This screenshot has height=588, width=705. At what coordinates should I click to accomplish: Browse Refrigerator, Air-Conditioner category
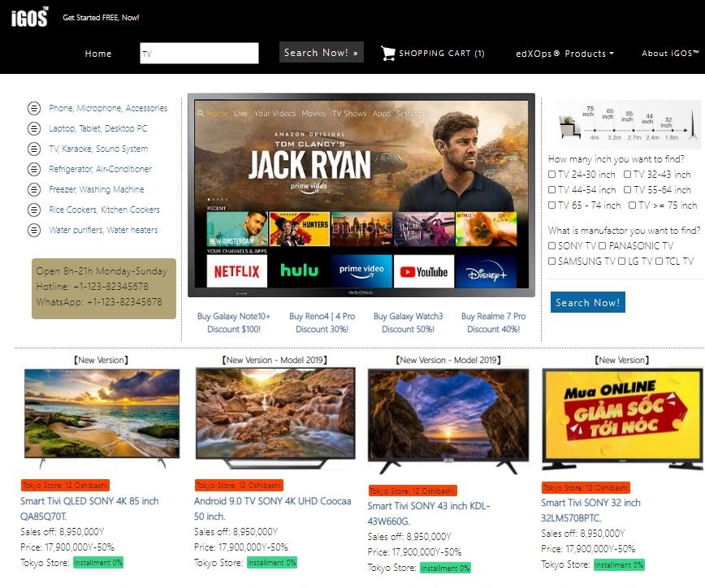pos(100,169)
